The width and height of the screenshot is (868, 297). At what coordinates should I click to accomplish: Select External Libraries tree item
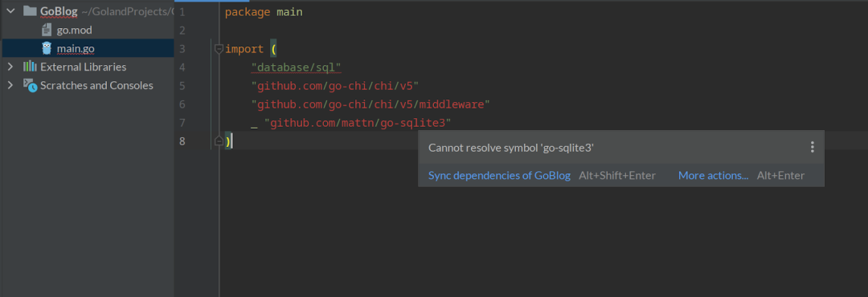pyautogui.click(x=83, y=67)
